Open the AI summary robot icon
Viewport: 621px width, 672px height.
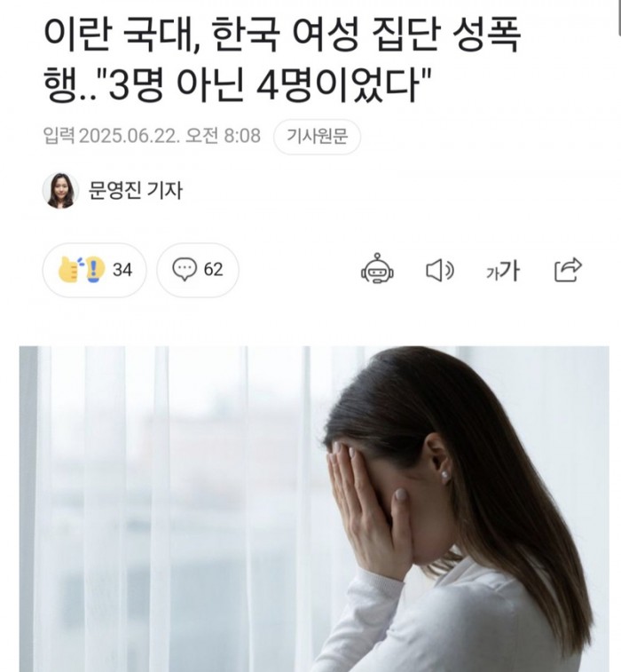coord(377,269)
